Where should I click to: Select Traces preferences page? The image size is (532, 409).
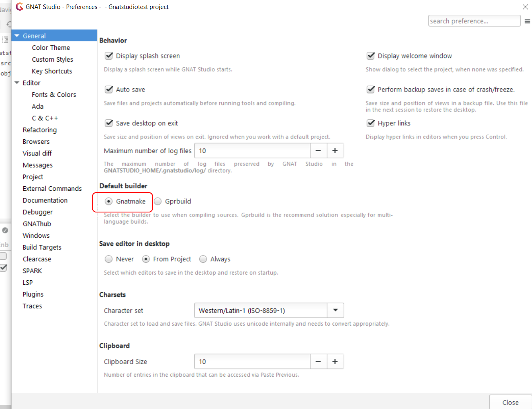coord(32,306)
